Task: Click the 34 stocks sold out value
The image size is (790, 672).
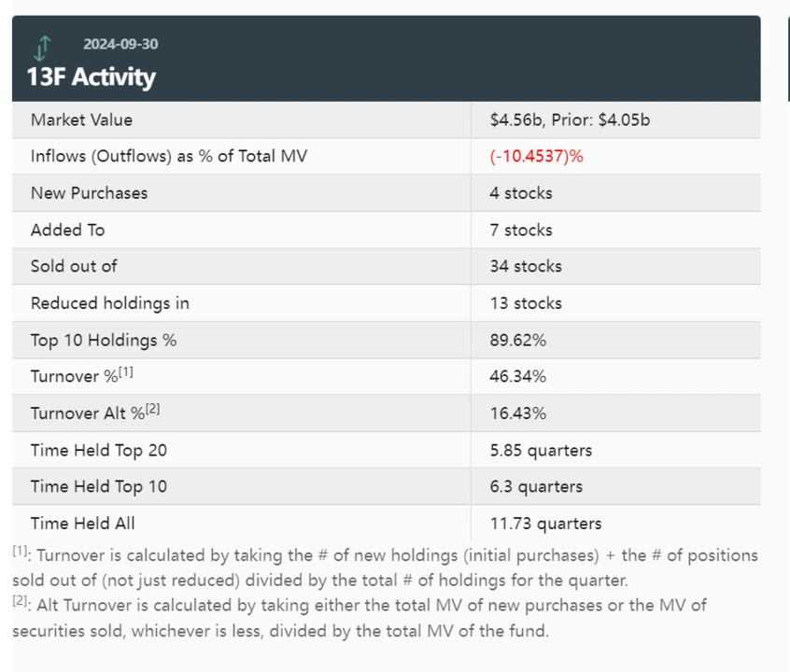Action: tap(526, 266)
